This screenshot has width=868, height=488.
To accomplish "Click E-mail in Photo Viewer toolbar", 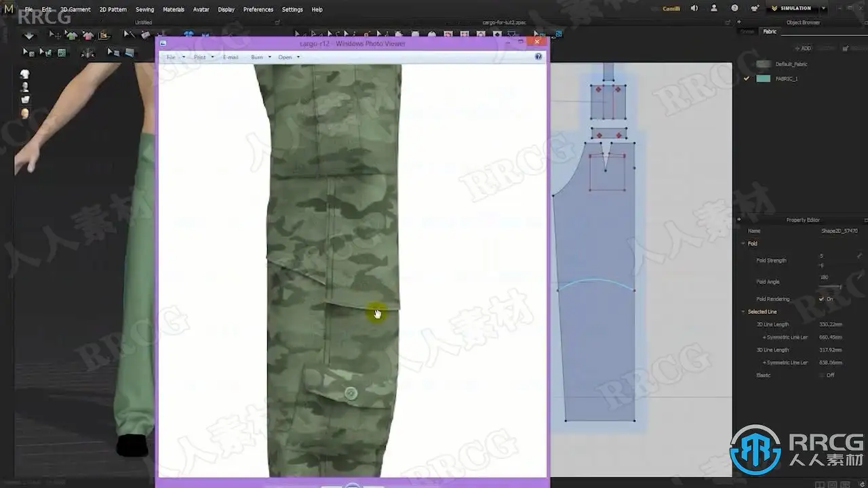I will (231, 57).
